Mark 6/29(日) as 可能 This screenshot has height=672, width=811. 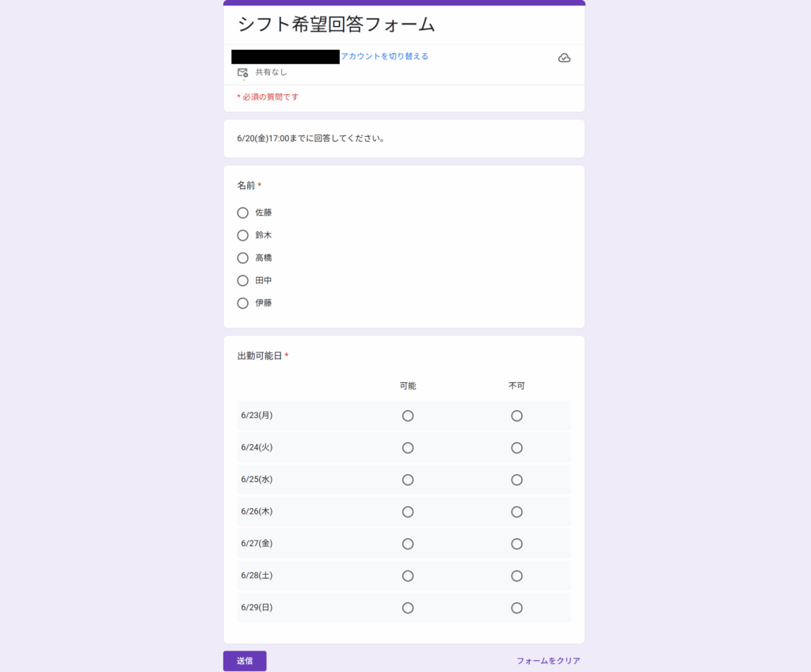pos(408,608)
